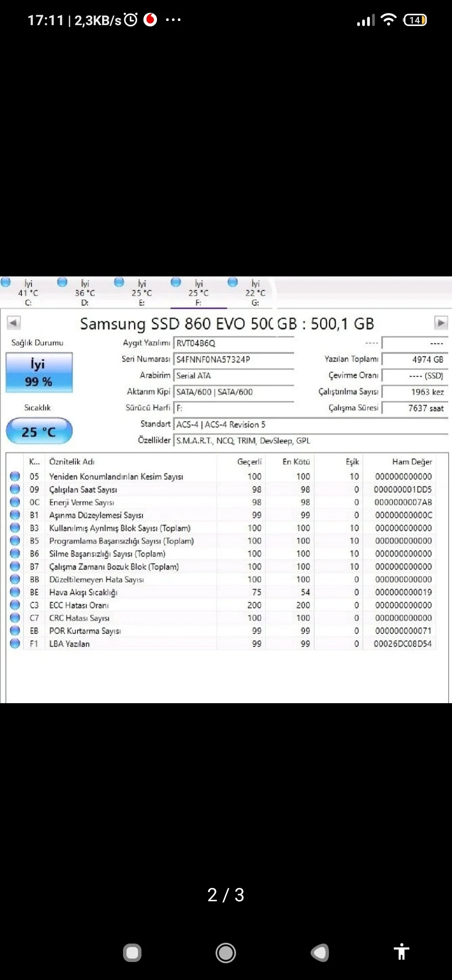Viewport: 452px width, 980px height.
Task: Click status icon of attribute B5 row
Action: click(15, 541)
